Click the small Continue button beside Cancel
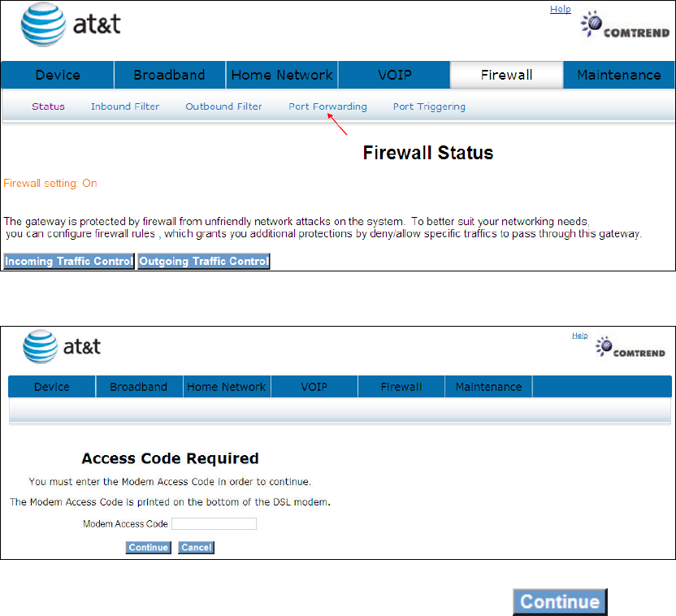The height and width of the screenshot is (616, 676). tap(149, 548)
